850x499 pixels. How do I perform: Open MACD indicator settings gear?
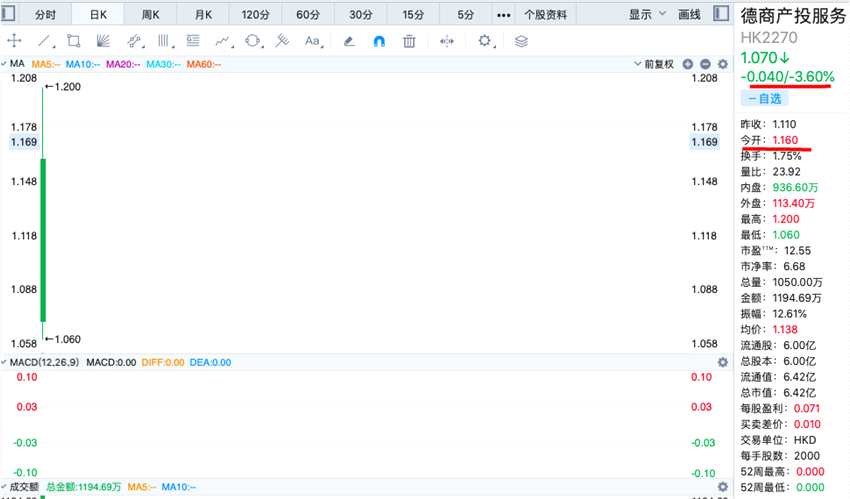pyautogui.click(x=723, y=362)
